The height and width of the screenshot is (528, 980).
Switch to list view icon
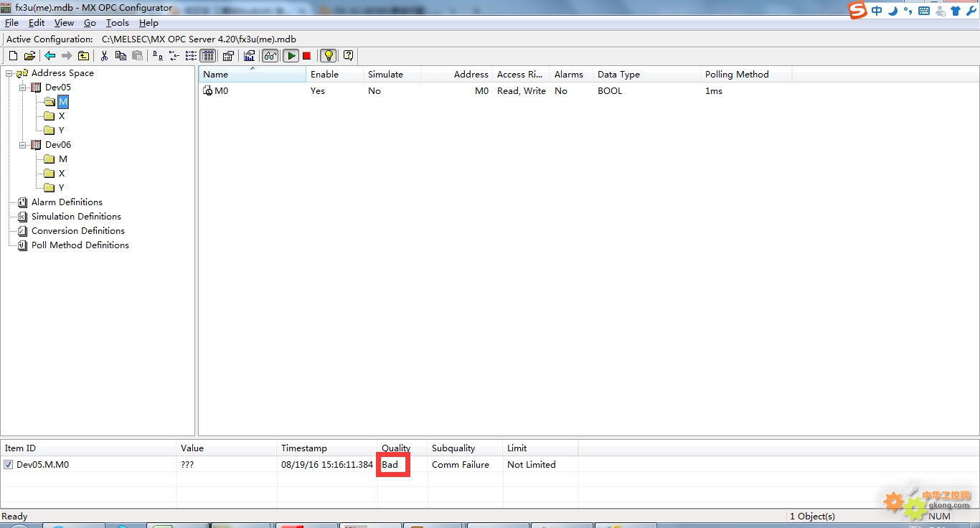(x=191, y=56)
